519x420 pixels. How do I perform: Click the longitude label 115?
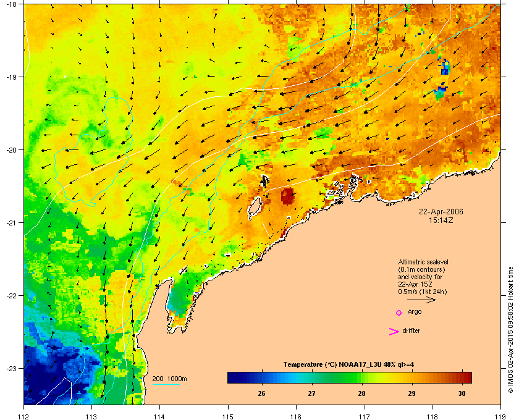(228, 417)
